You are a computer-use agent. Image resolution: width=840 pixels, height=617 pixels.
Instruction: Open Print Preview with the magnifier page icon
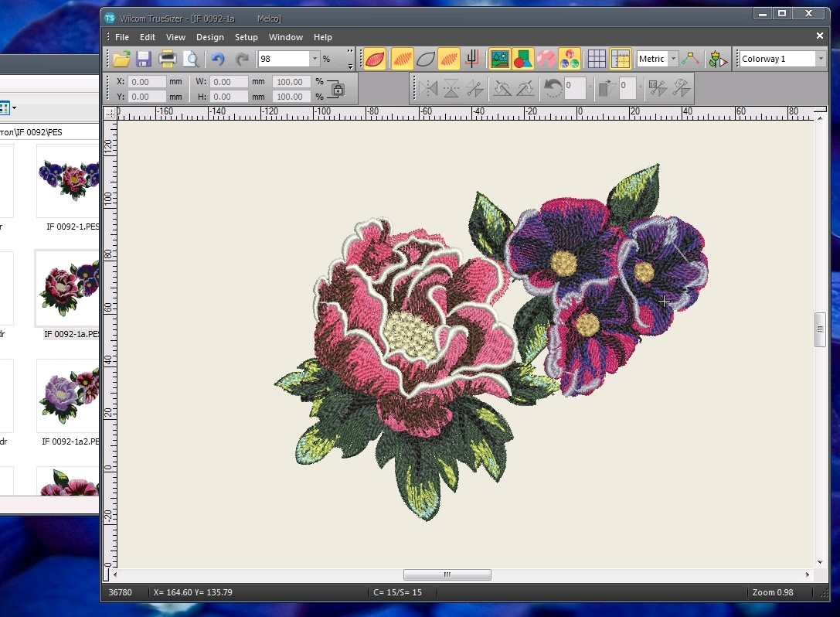[190, 59]
